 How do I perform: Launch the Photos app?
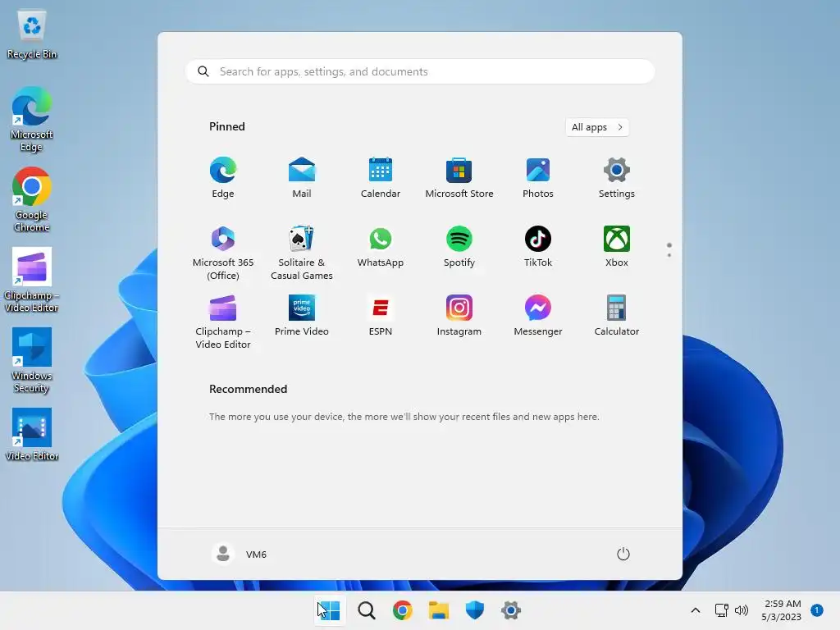[538, 178]
